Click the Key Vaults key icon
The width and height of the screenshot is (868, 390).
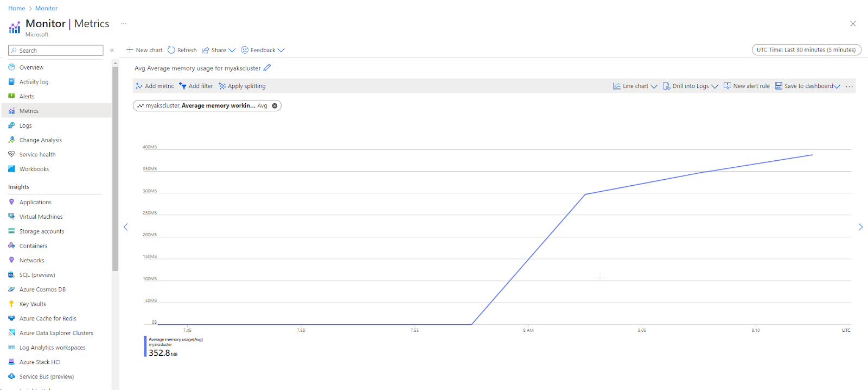tap(11, 304)
